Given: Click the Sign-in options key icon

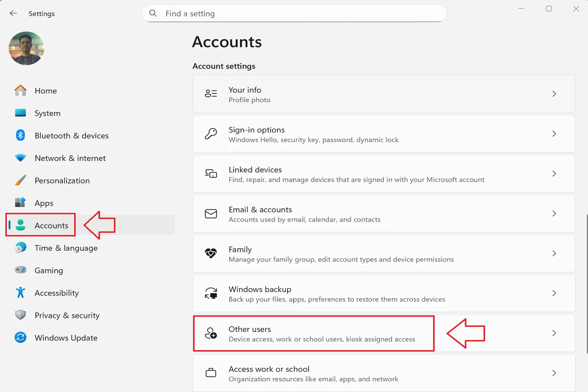Looking at the screenshot, I should pyautogui.click(x=211, y=134).
